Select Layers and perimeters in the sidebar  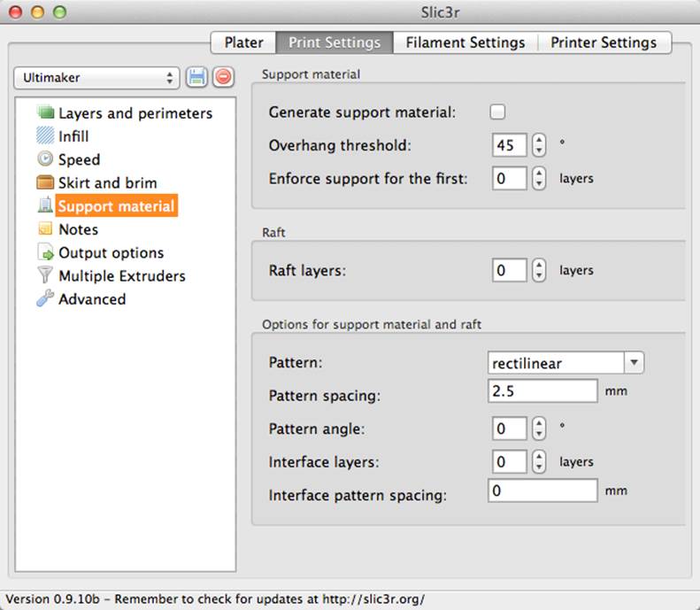point(135,113)
